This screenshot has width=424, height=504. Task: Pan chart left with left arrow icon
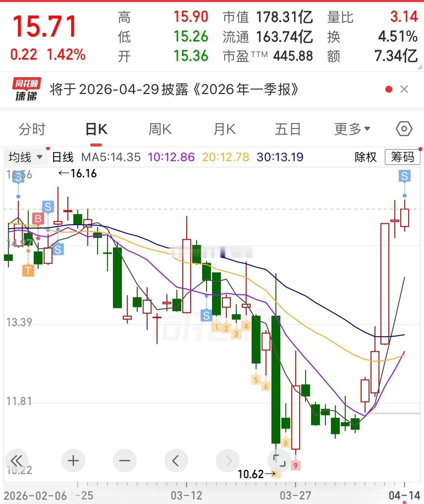176,460
